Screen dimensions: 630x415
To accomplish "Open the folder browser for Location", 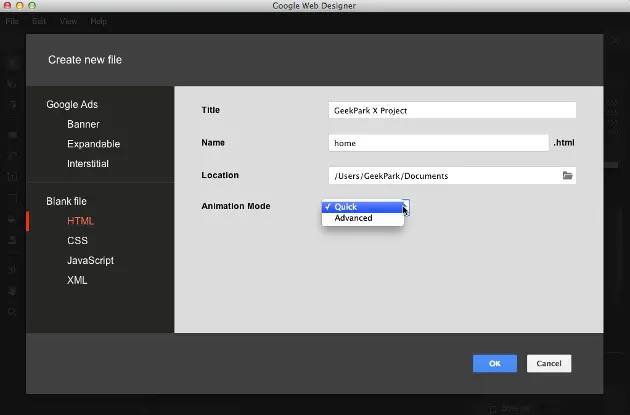I will click(x=567, y=176).
